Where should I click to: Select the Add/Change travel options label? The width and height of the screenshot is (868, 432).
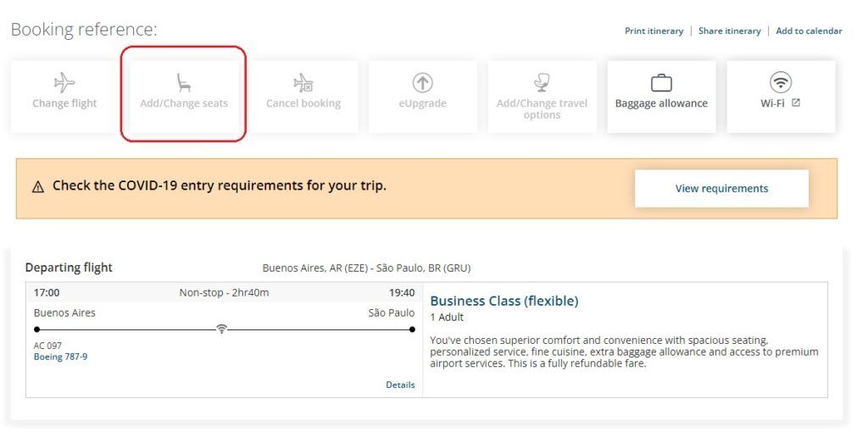542,109
